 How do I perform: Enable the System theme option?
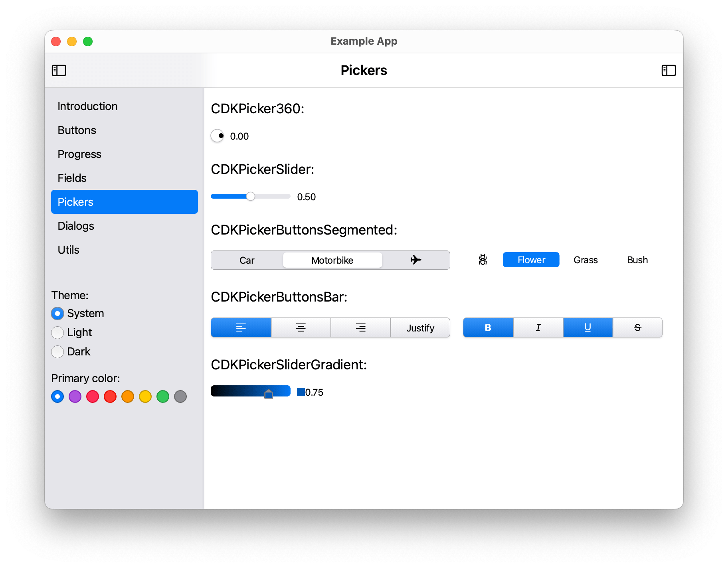[57, 314]
